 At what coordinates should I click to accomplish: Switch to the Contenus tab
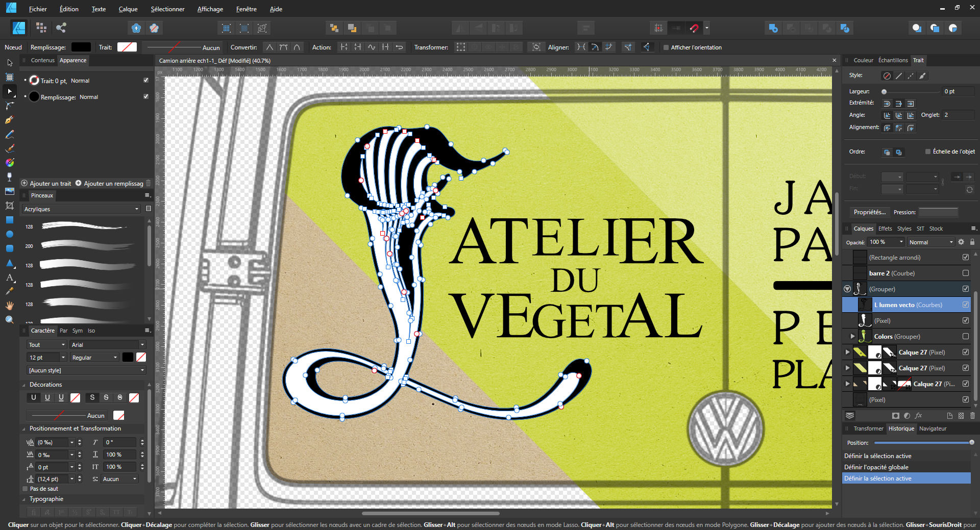(x=42, y=60)
